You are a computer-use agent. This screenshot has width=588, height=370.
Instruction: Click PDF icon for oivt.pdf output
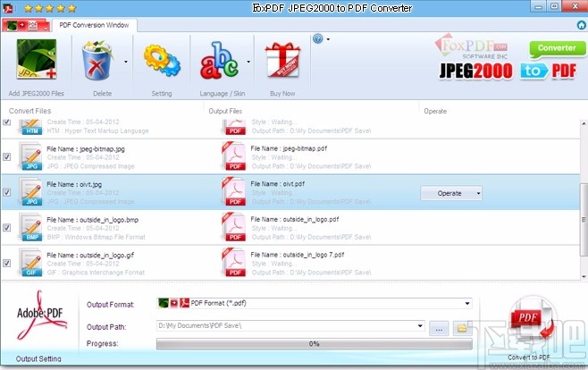[x=234, y=191]
